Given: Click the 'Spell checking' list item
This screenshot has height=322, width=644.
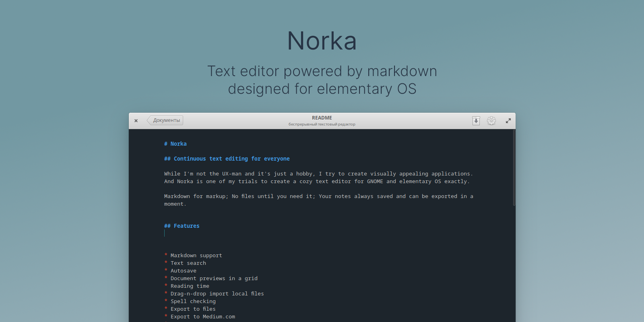Looking at the screenshot, I should click(190, 301).
